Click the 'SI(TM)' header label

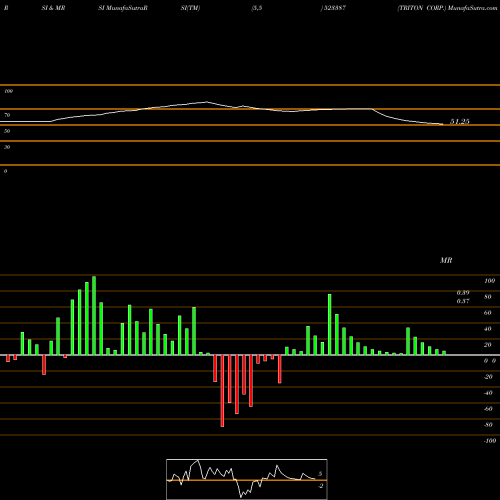[x=190, y=8]
